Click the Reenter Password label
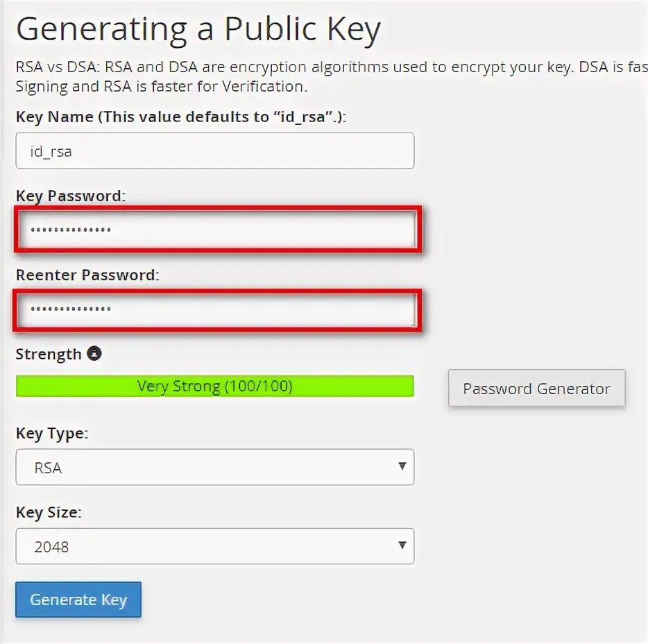 tap(87, 275)
